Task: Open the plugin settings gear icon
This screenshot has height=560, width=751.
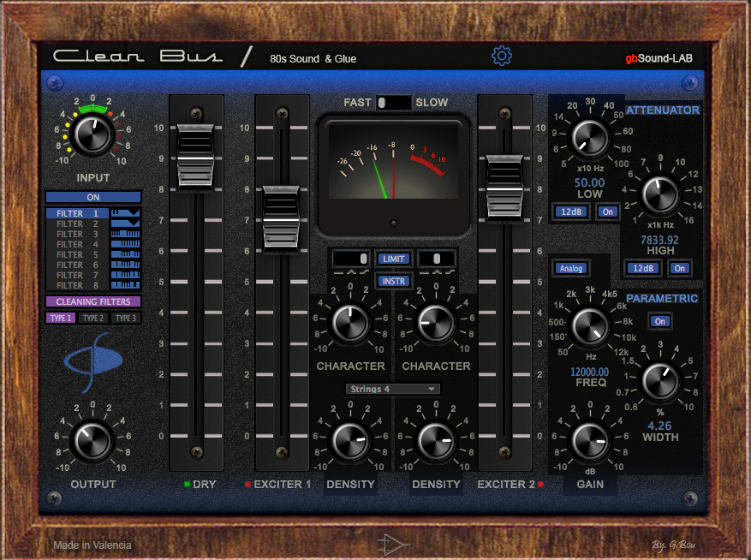Action: pos(501,55)
